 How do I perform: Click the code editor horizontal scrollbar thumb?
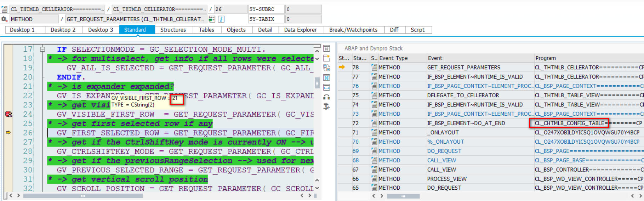pos(83,196)
